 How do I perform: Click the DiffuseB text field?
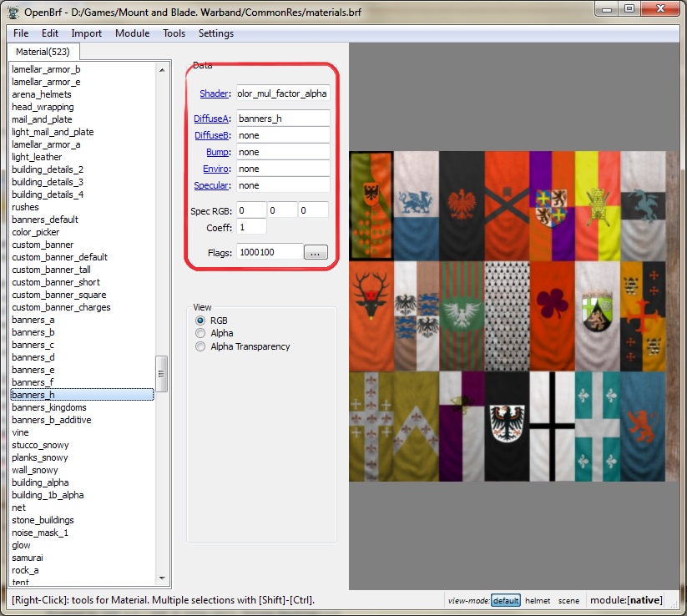click(x=283, y=135)
